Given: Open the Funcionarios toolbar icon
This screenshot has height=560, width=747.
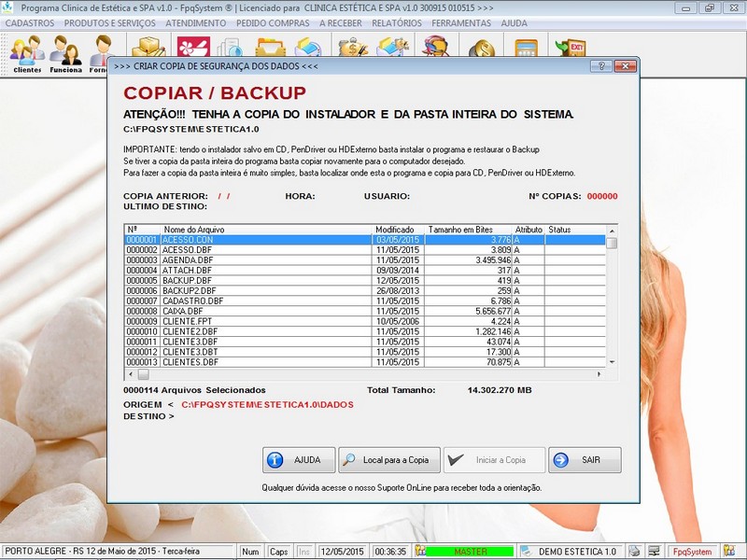Looking at the screenshot, I should [x=65, y=54].
